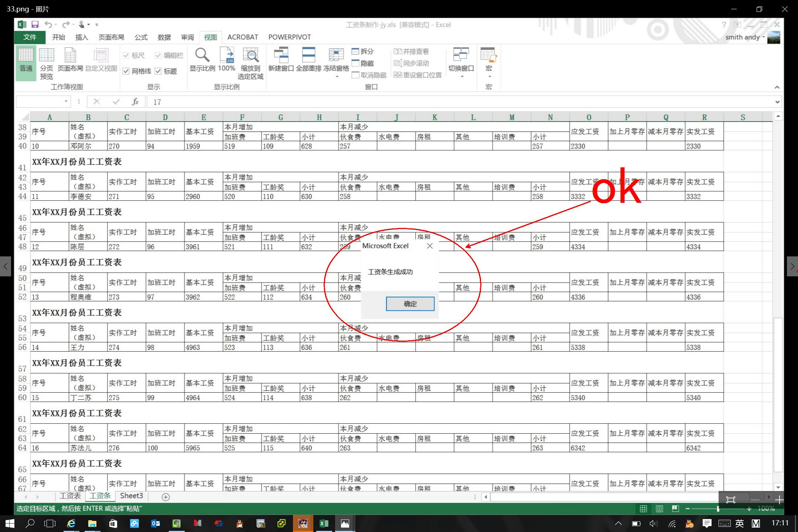Image resolution: width=798 pixels, height=532 pixels.
Task: Click the Split (拆分) window button
Action: [x=362, y=51]
